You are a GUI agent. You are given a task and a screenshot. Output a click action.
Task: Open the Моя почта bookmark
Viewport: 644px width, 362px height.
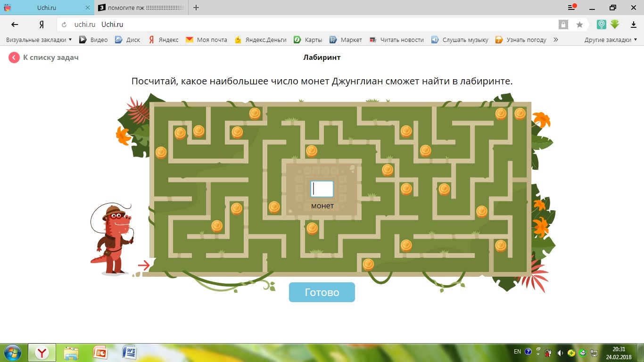point(206,40)
